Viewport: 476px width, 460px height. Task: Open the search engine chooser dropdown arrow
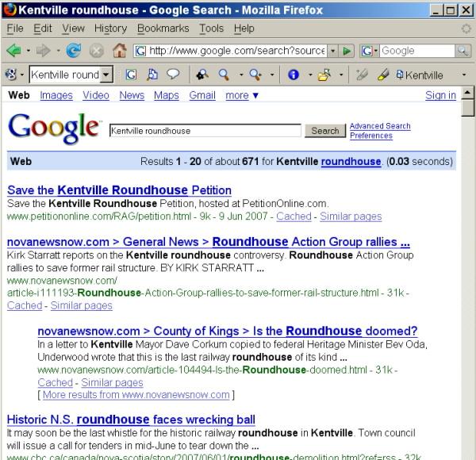(x=375, y=51)
